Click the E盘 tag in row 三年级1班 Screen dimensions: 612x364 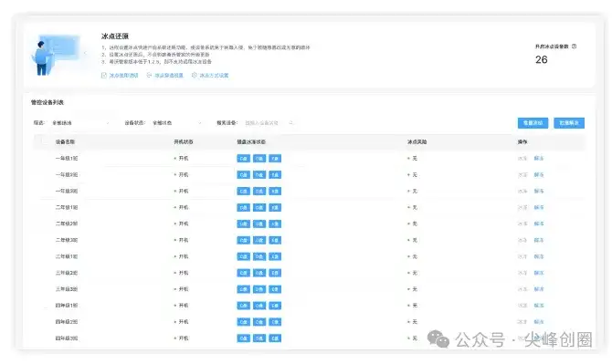pyautogui.click(x=275, y=256)
